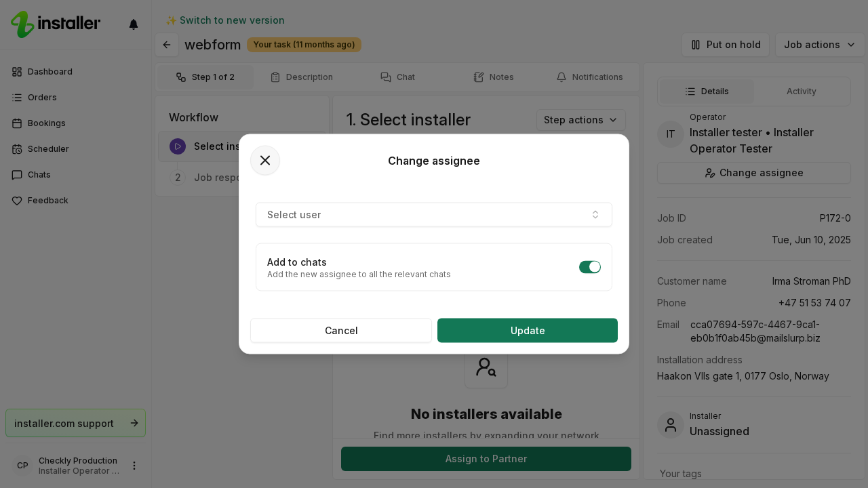Screen dimensions: 868x488
Task: Switch to the Activity tab
Action: click(x=802, y=91)
